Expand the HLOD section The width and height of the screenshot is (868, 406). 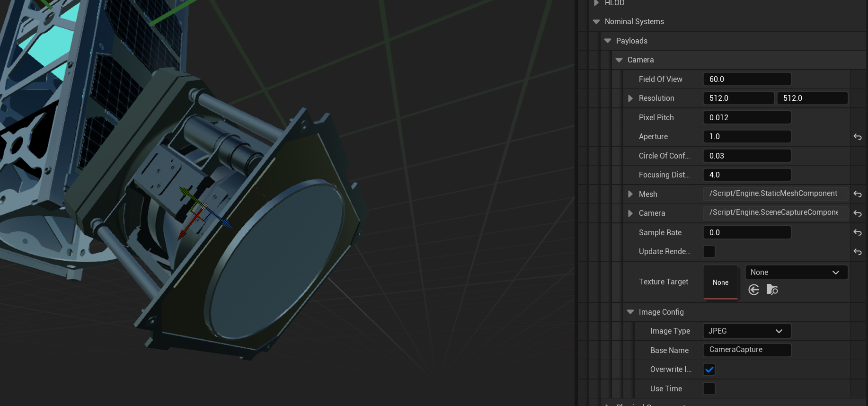click(x=596, y=3)
